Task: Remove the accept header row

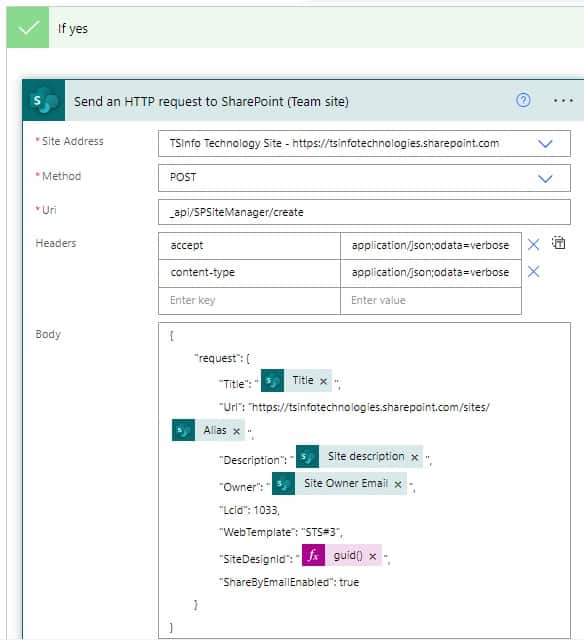Action: 533,244
